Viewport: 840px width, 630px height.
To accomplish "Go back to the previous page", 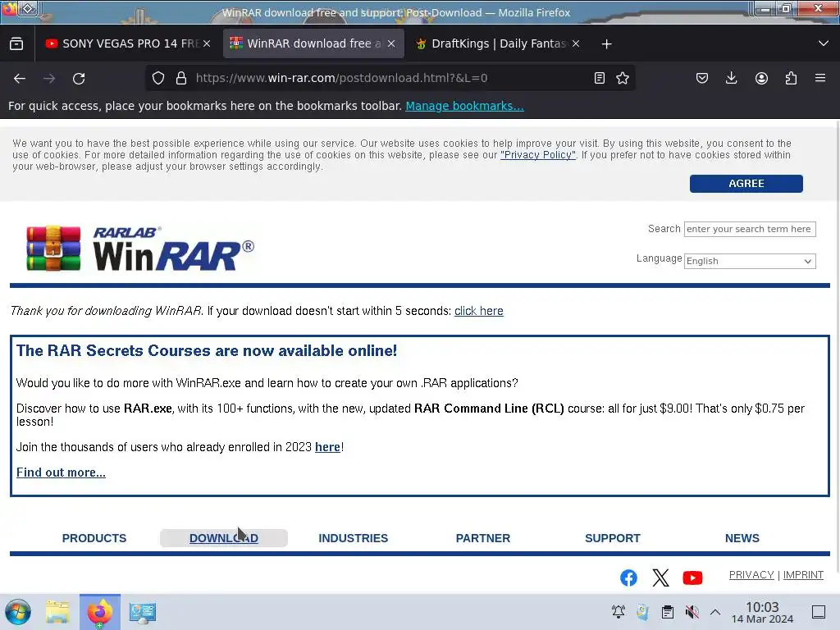I will click(x=20, y=78).
